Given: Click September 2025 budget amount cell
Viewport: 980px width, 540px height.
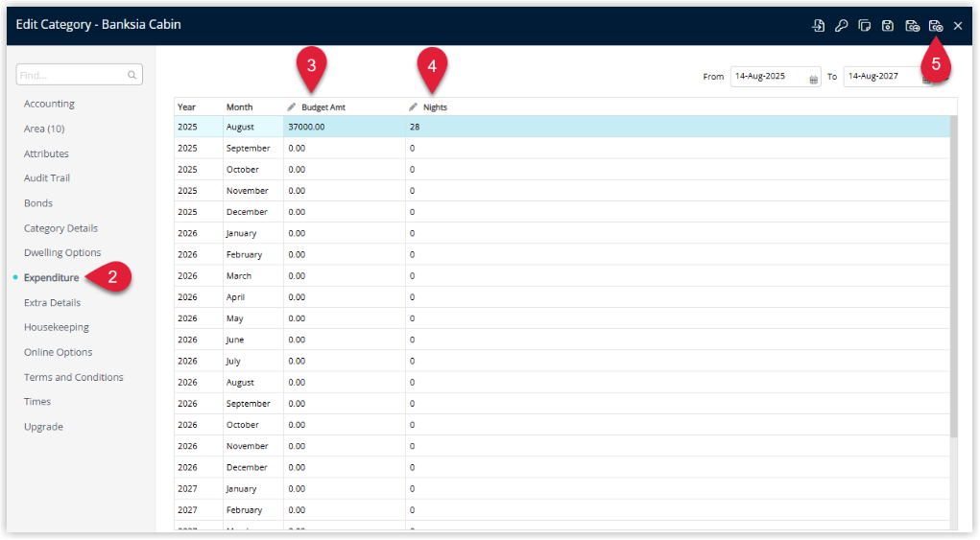Looking at the screenshot, I should point(345,148).
